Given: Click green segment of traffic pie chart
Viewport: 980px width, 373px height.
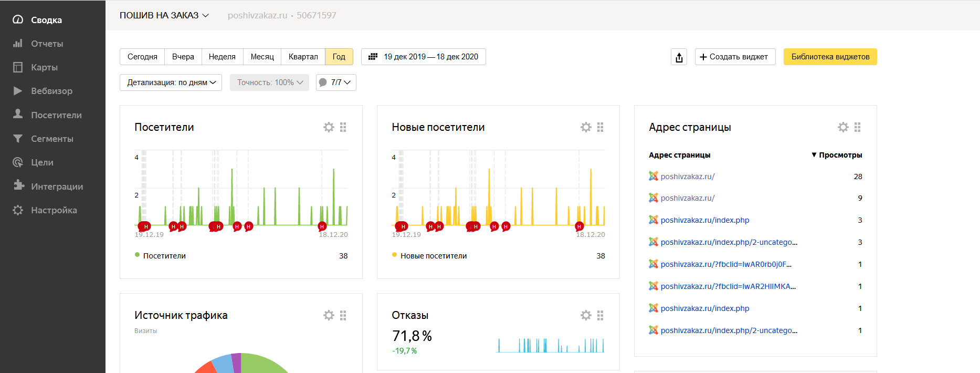Looking at the screenshot, I should click(x=262, y=364).
